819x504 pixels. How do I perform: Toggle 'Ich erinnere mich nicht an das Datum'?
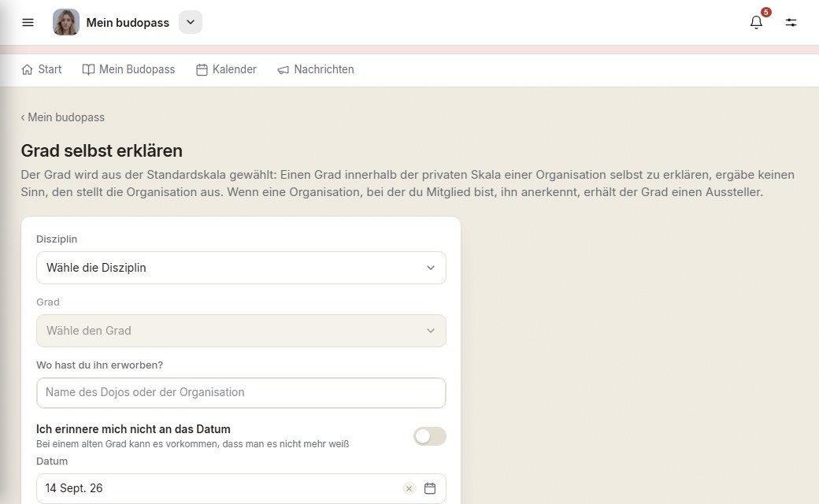pyautogui.click(x=430, y=436)
